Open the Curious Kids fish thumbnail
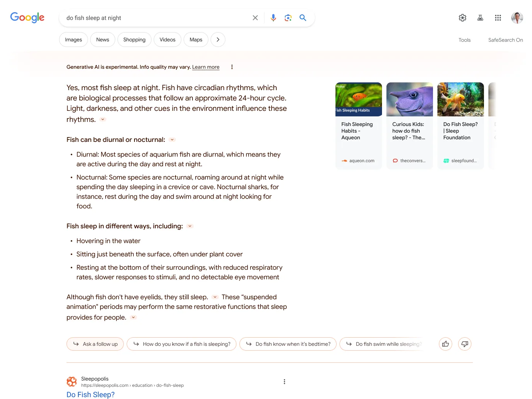This screenshot has height=399, width=532. (410, 99)
